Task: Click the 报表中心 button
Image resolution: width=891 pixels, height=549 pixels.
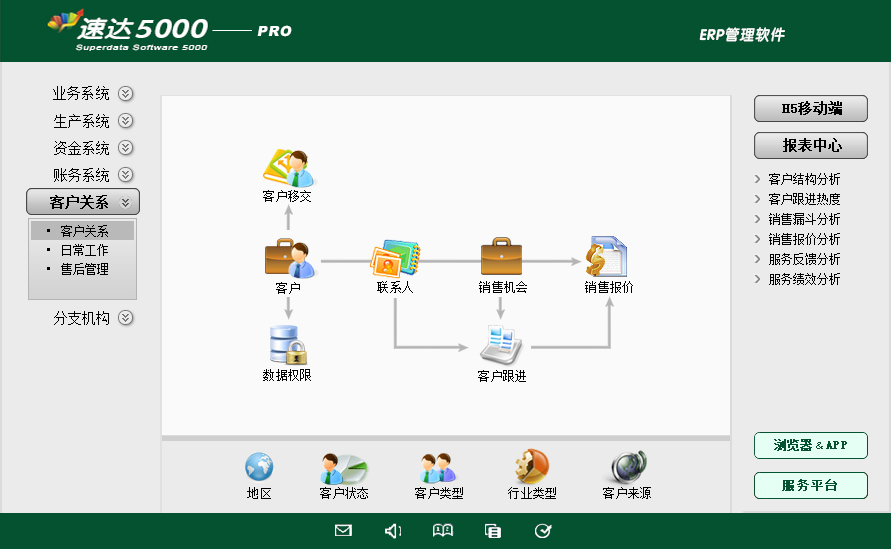Action: pyautogui.click(x=811, y=145)
